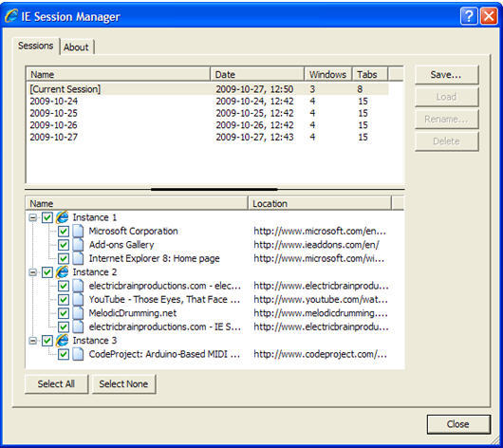Close the IE Session Manager window with X
Screen dimensions: 503x448
point(489,16)
